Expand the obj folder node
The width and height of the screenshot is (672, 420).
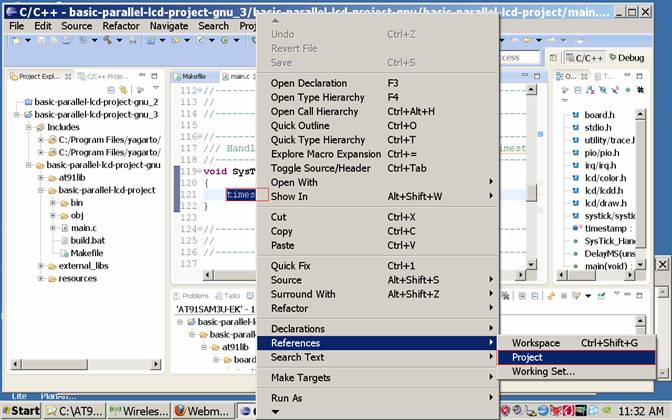(x=53, y=215)
